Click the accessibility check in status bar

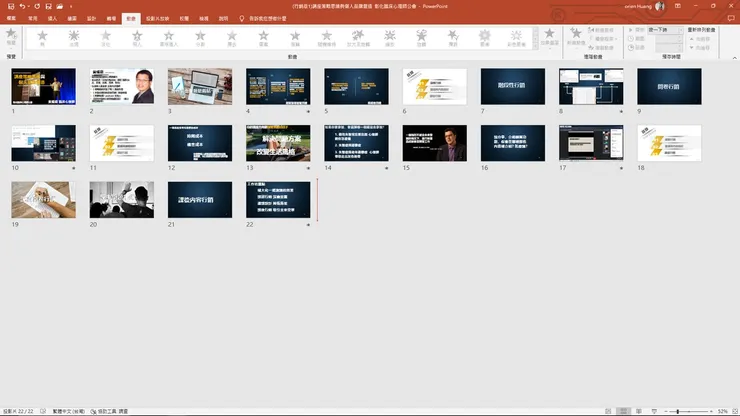point(109,411)
